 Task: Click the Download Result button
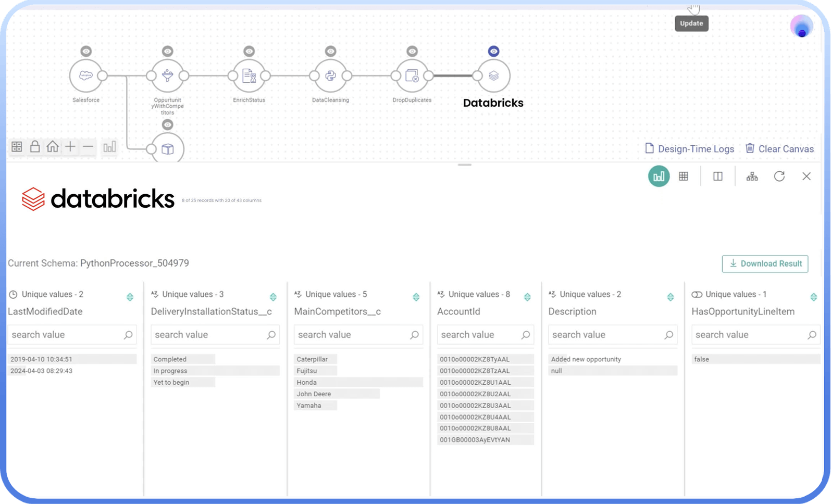pyautogui.click(x=765, y=264)
